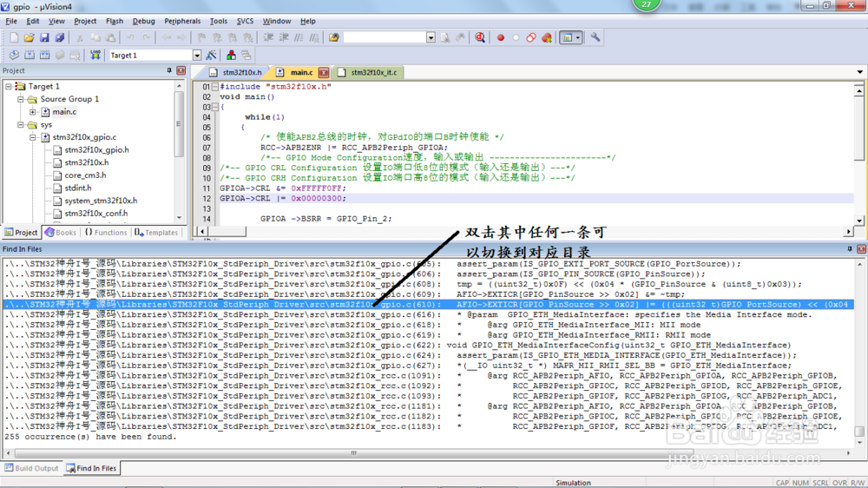Save the current file using floppy icon
The image size is (868, 488).
pos(44,37)
